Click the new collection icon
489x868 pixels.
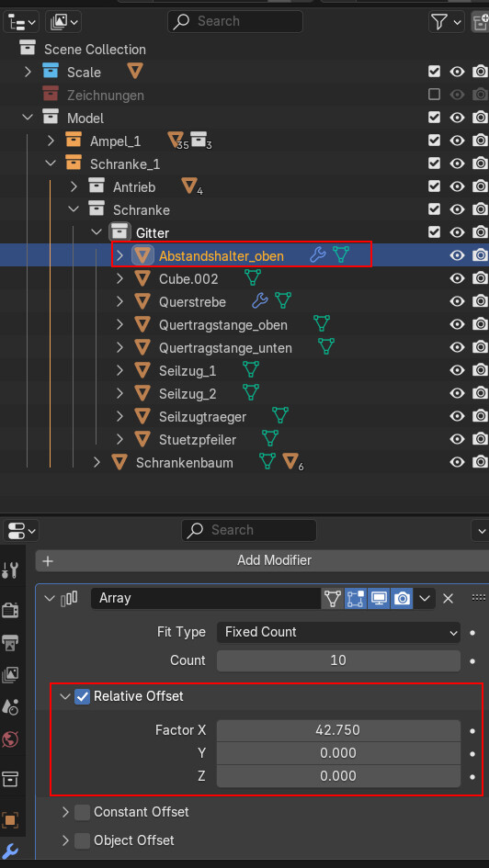coord(480,22)
